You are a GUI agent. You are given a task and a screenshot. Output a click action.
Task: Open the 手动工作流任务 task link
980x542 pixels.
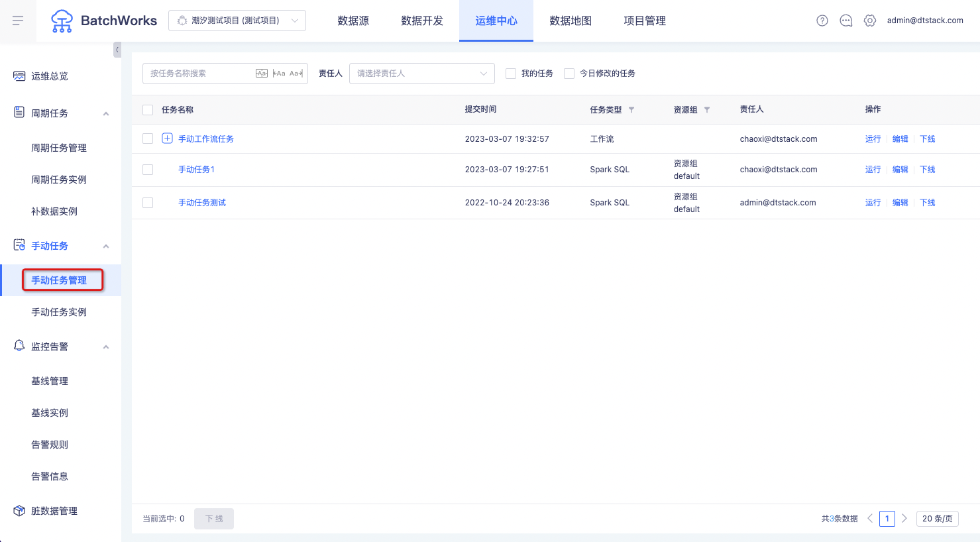click(206, 139)
